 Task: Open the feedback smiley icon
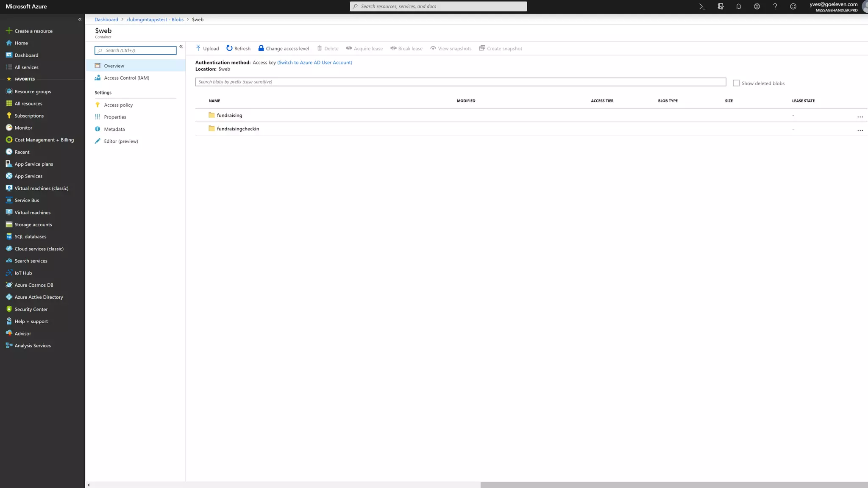pos(793,6)
